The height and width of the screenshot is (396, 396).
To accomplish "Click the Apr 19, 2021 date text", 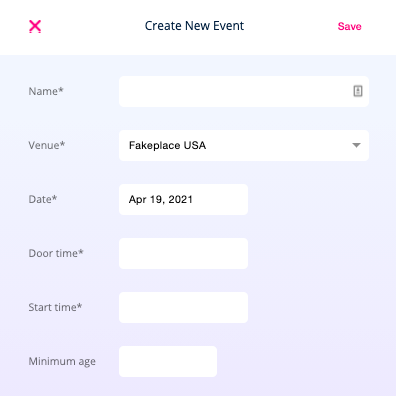I will 161,199.
